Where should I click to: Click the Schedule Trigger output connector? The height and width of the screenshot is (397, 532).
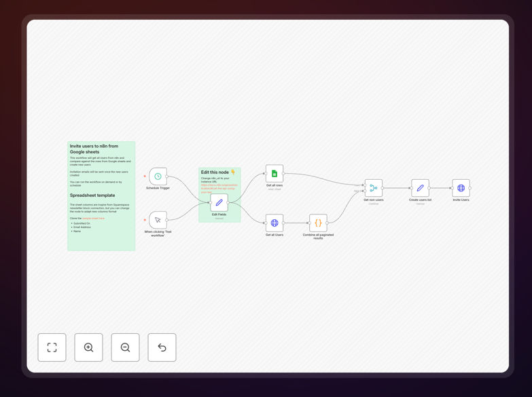click(x=167, y=176)
